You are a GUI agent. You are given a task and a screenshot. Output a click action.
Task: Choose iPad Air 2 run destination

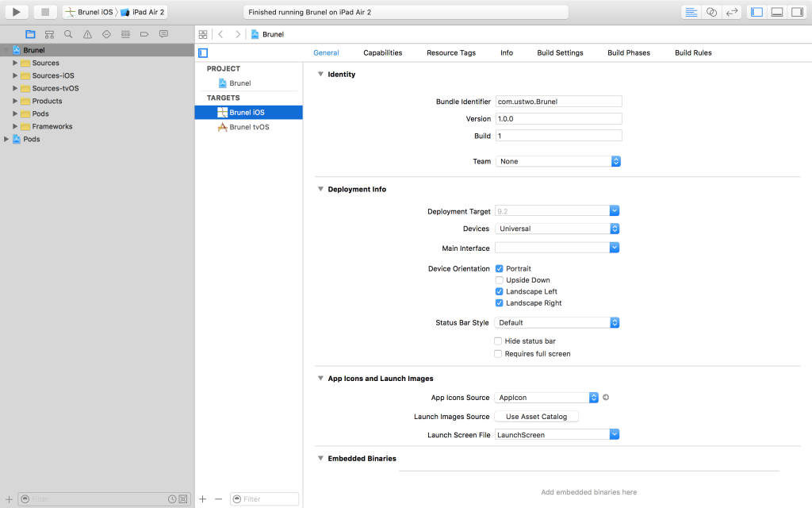point(143,12)
